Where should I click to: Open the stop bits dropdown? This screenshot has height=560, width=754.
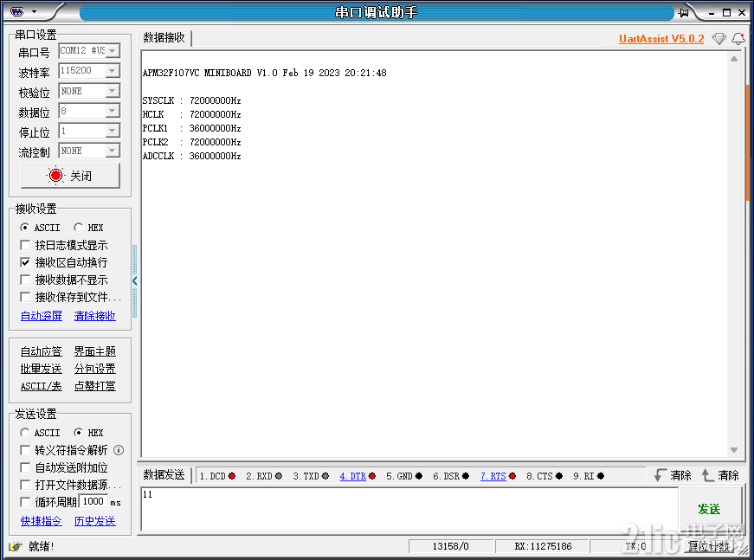tap(113, 131)
